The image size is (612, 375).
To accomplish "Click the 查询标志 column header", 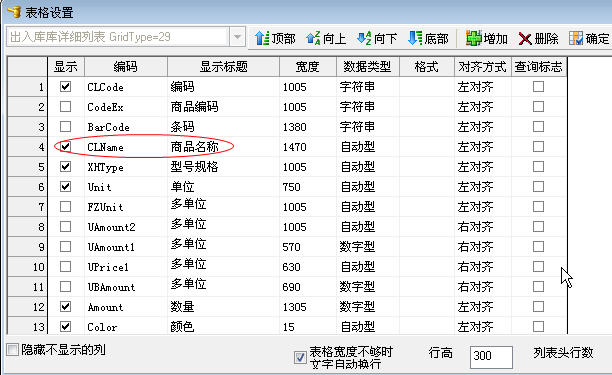I will pos(539,67).
